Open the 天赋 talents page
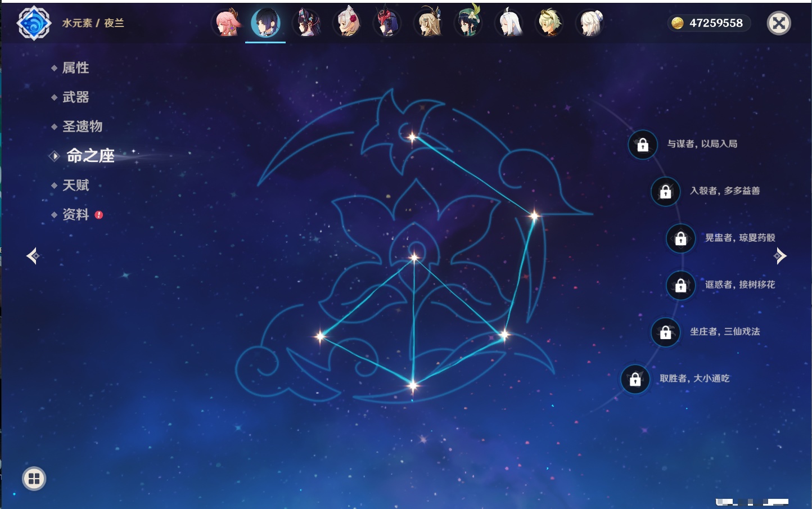The image size is (812, 509). click(75, 185)
